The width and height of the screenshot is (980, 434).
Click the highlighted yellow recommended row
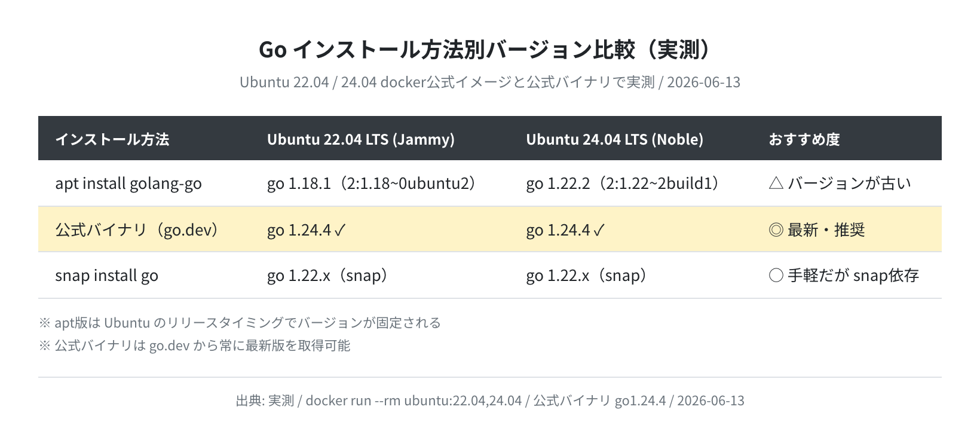490,230
